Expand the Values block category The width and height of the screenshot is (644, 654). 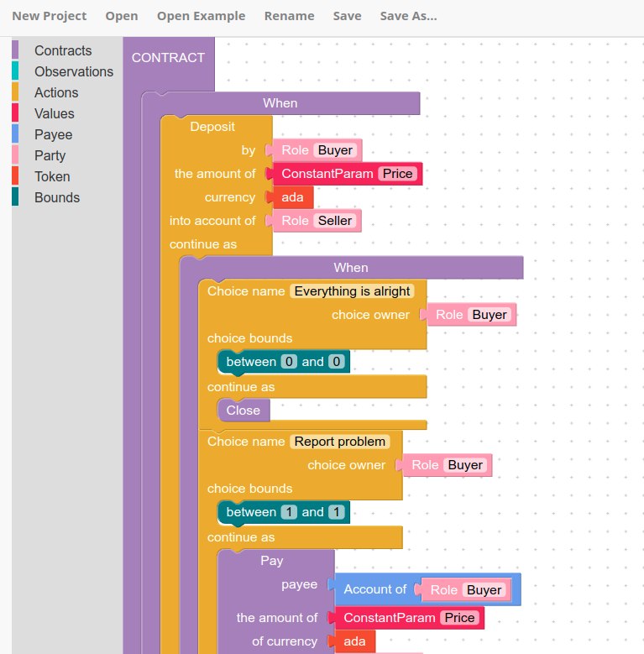pos(54,114)
